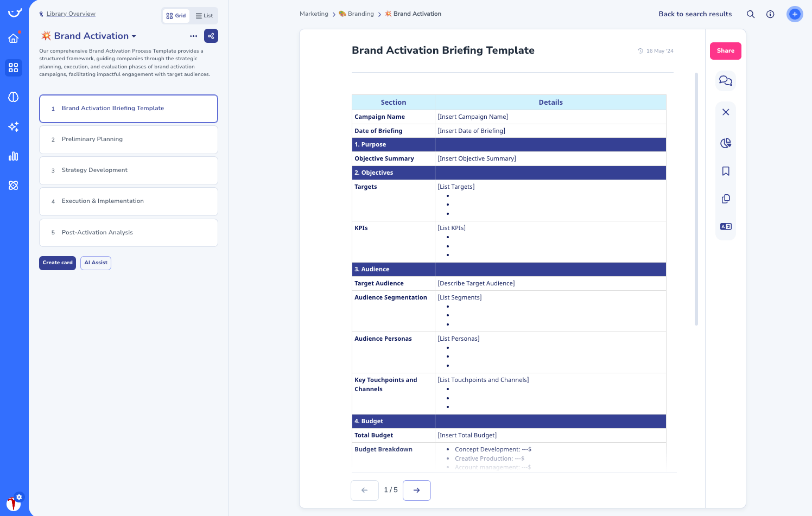Open the Library Overview link
This screenshot has height=516, width=812.
(x=71, y=13)
